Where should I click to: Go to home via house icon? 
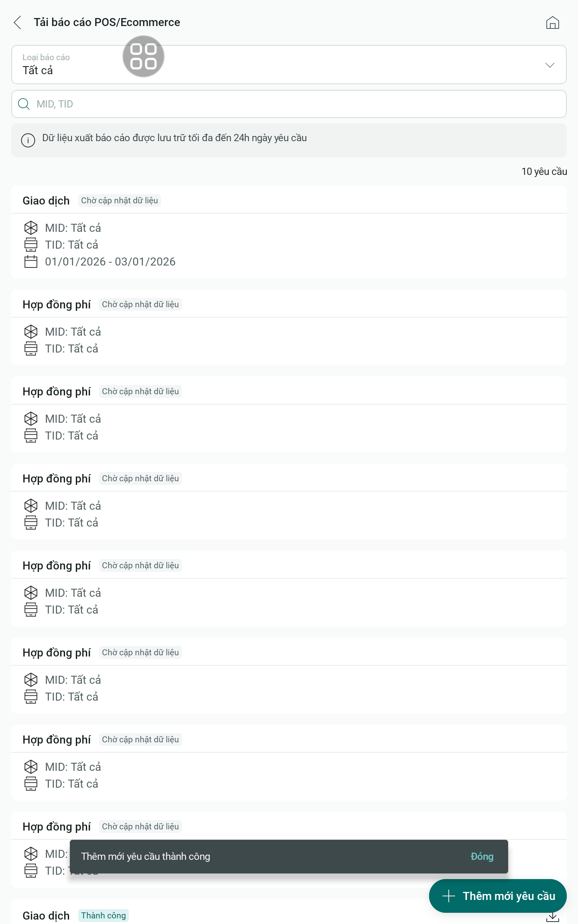click(552, 23)
